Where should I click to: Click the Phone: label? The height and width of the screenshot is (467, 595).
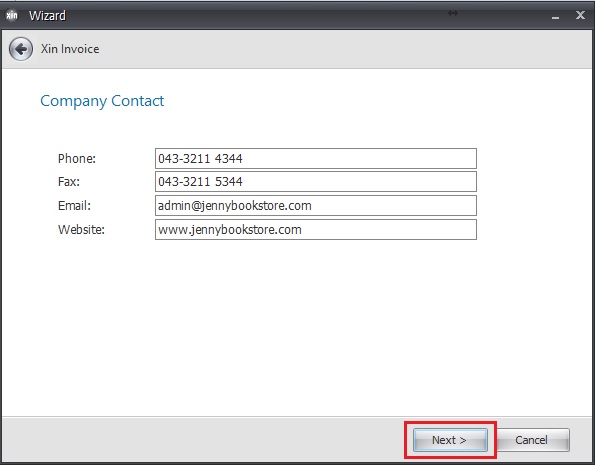pyautogui.click(x=77, y=159)
